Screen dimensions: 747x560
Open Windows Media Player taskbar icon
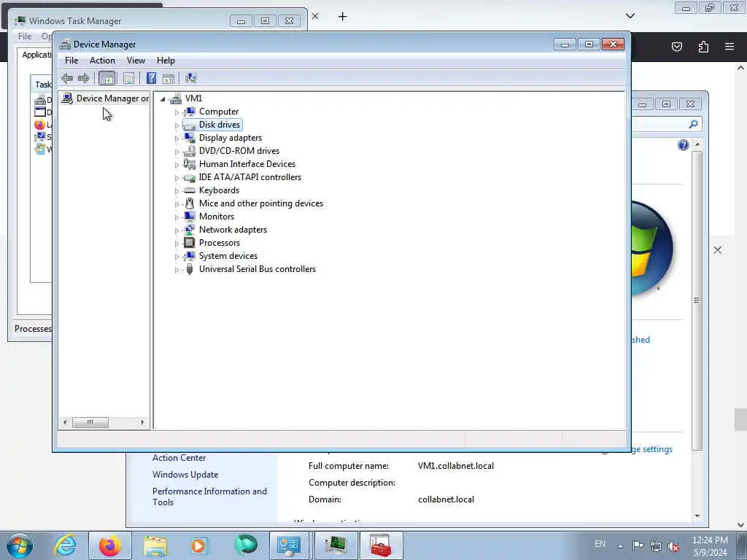click(198, 545)
